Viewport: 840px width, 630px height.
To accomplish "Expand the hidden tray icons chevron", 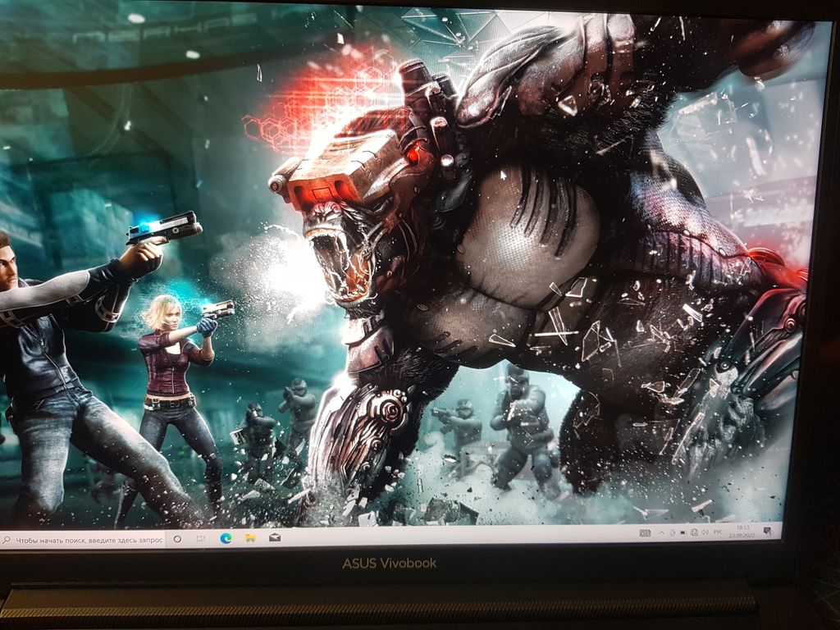I will (x=661, y=533).
